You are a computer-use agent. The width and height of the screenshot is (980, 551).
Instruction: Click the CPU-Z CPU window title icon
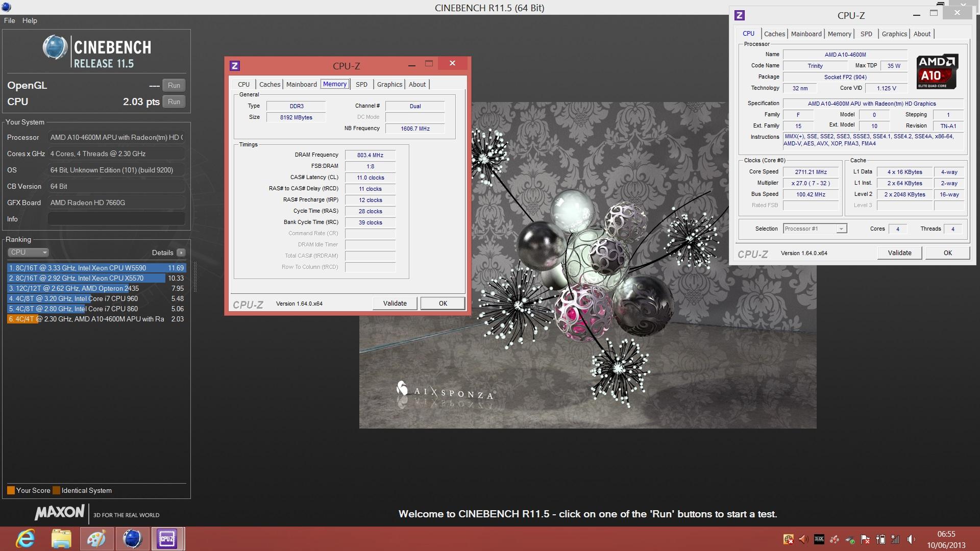(739, 15)
